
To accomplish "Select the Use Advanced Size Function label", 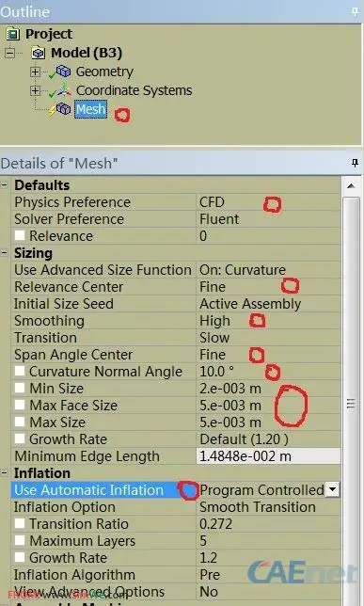I will tap(103, 270).
